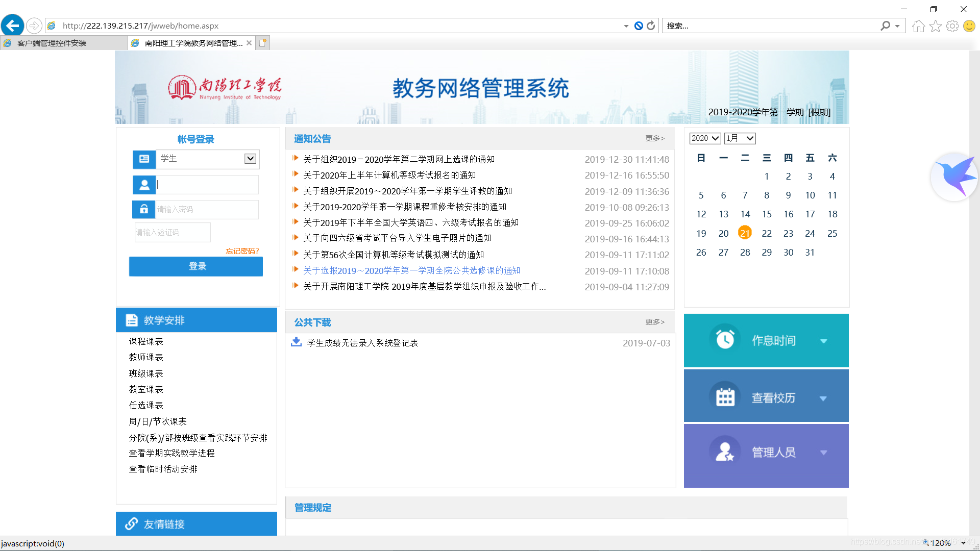Click the chain link icon in 友情链接 header
Image resolution: width=980 pixels, height=551 pixels.
132,523
